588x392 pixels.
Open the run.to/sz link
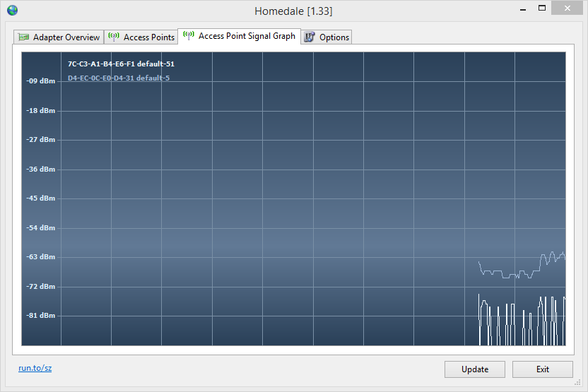point(35,368)
